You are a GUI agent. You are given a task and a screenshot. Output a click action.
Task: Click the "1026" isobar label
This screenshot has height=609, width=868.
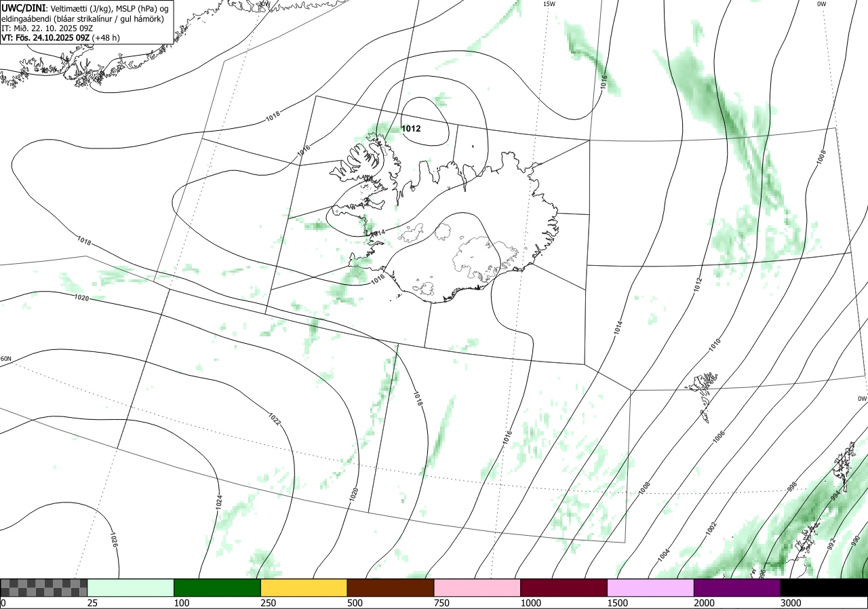click(x=113, y=540)
